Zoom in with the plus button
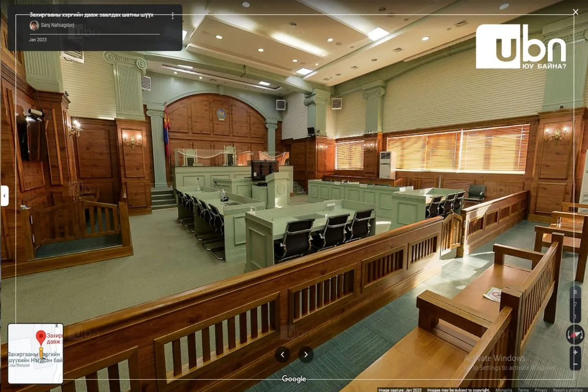588x392 pixels. pos(576,352)
